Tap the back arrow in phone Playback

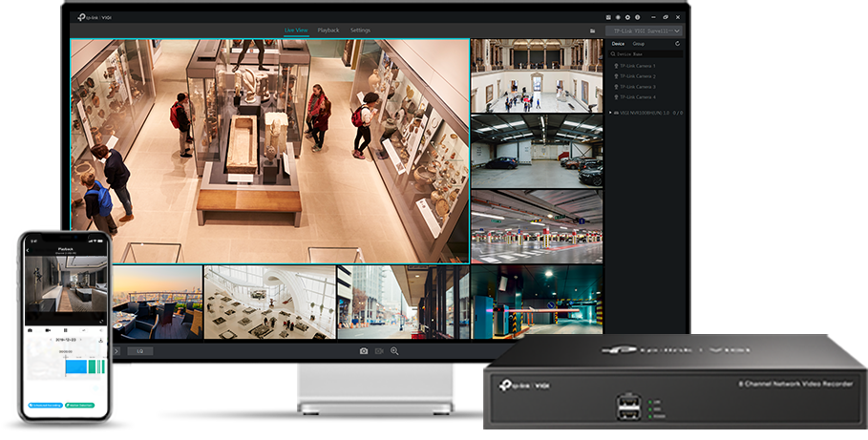coord(28,250)
